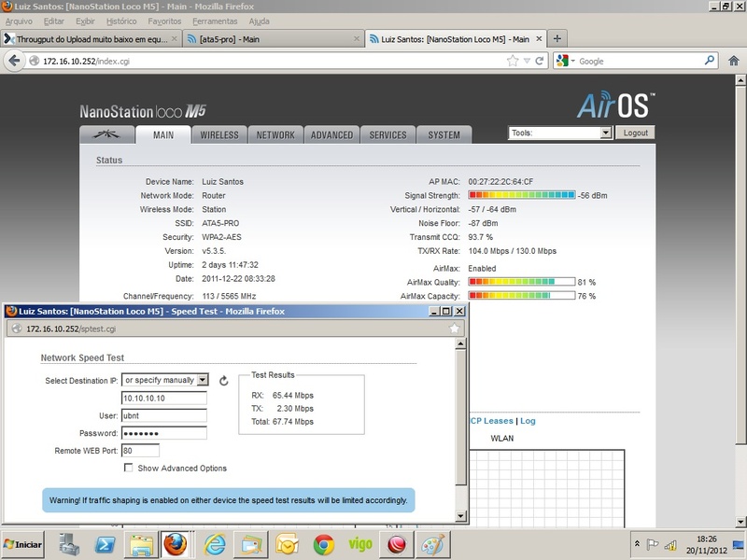Enable Show Advanced Options checkbox
Image resolution: width=747 pixels, height=560 pixels.
point(129,468)
